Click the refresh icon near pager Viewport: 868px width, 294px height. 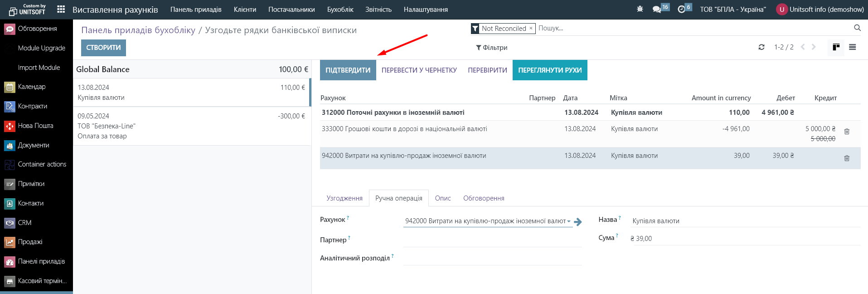pos(761,47)
